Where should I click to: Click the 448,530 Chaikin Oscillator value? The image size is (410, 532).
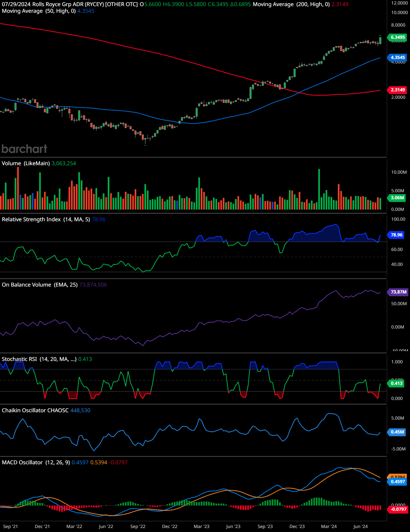point(80,410)
